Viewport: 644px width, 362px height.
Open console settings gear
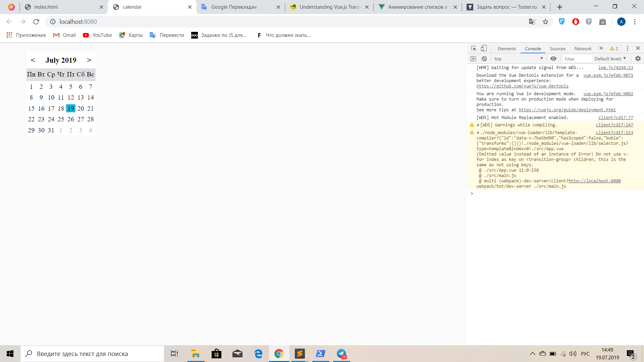click(x=638, y=59)
